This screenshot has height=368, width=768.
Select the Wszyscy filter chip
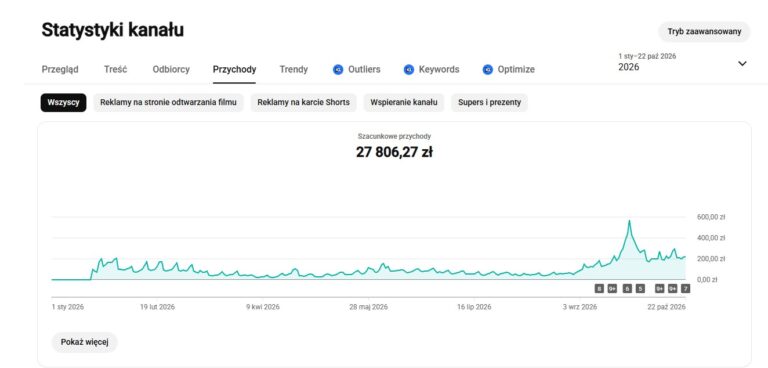pyautogui.click(x=63, y=102)
